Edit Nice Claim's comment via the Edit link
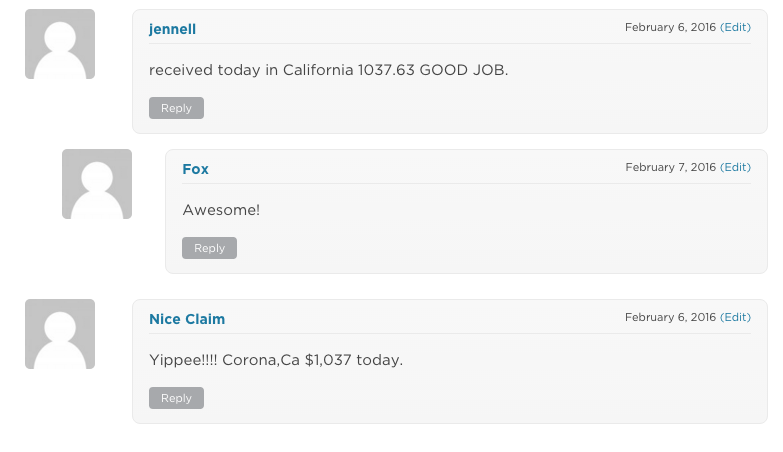783x452 pixels. 735,317
